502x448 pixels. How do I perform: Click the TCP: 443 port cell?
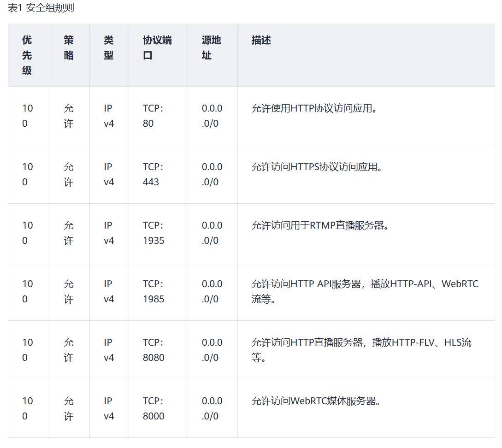(153, 174)
